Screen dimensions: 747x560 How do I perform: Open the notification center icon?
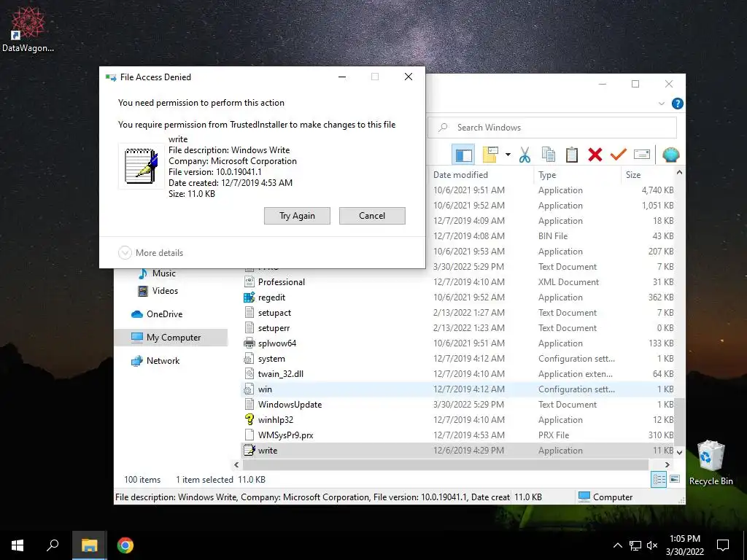tap(723, 545)
